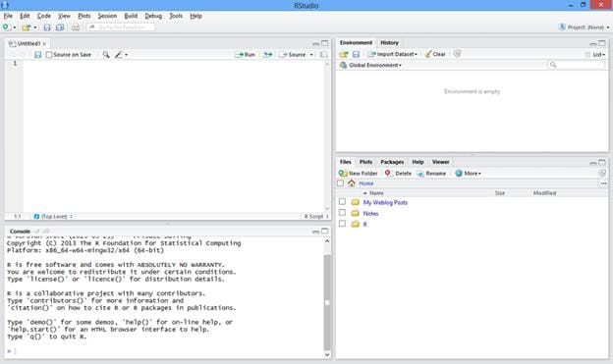
Task: Maximize the source editor pane
Action: pyautogui.click(x=325, y=43)
